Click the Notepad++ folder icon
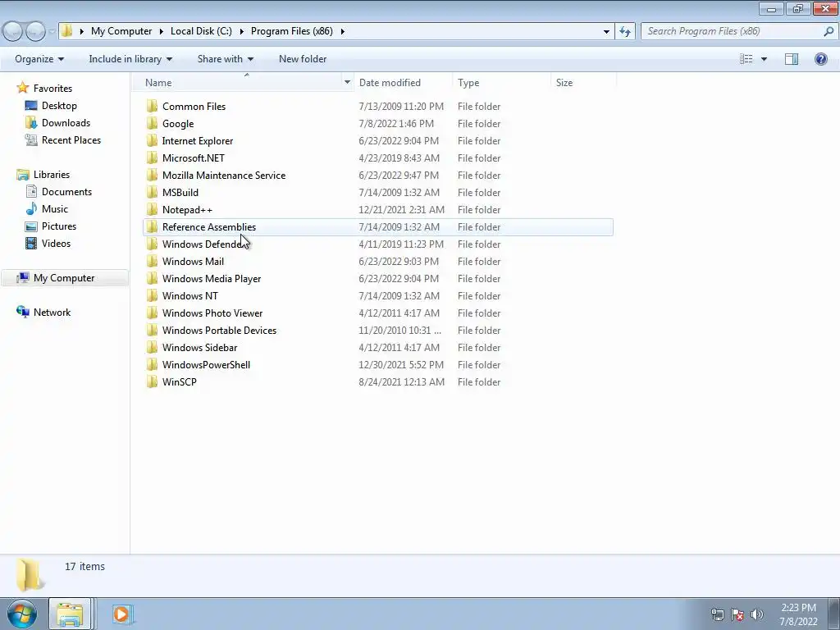This screenshot has width=840, height=630. pos(152,209)
